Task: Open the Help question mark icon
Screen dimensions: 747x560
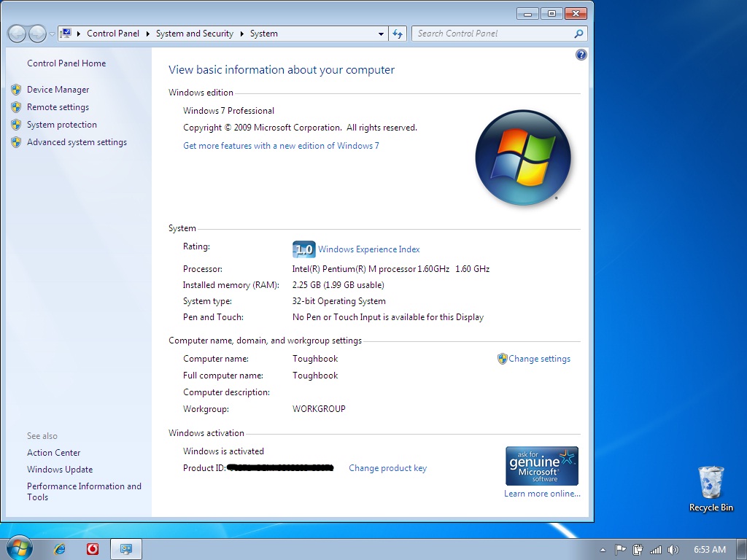Action: click(581, 55)
